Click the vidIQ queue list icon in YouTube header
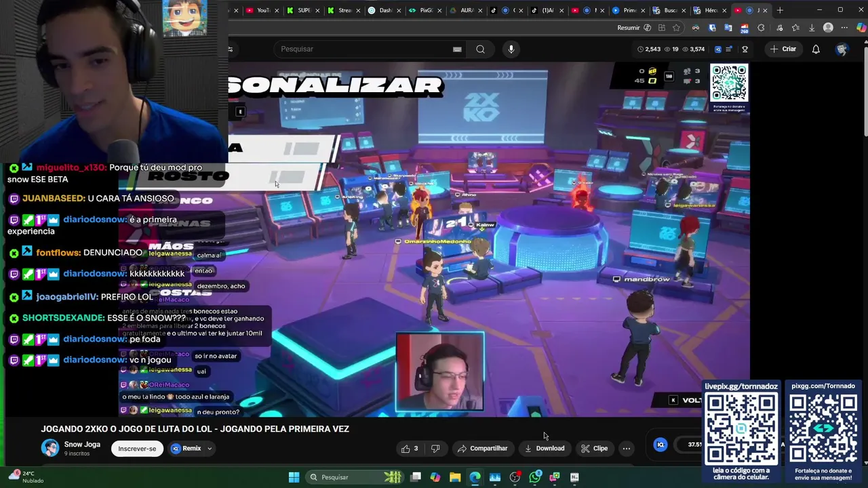 tap(729, 49)
